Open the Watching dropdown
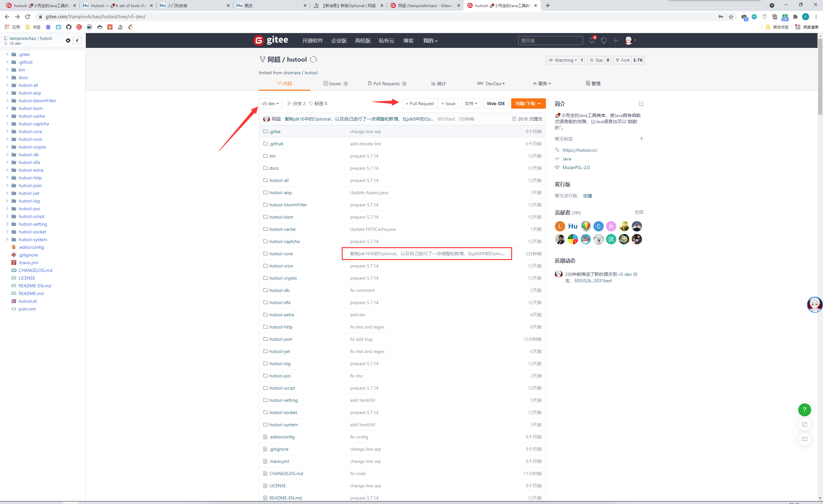 point(564,60)
